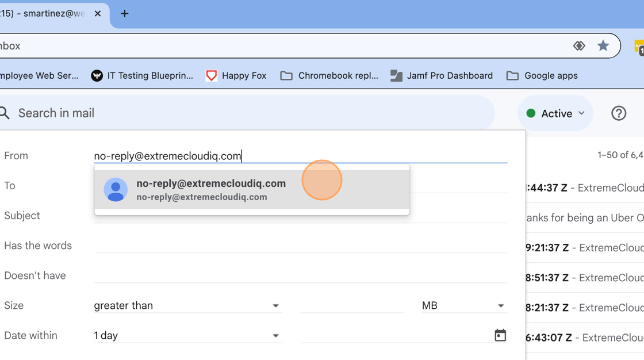Viewport: 644px width, 360px height.
Task: Open the email received at 44:37 Z
Action: coord(585,188)
